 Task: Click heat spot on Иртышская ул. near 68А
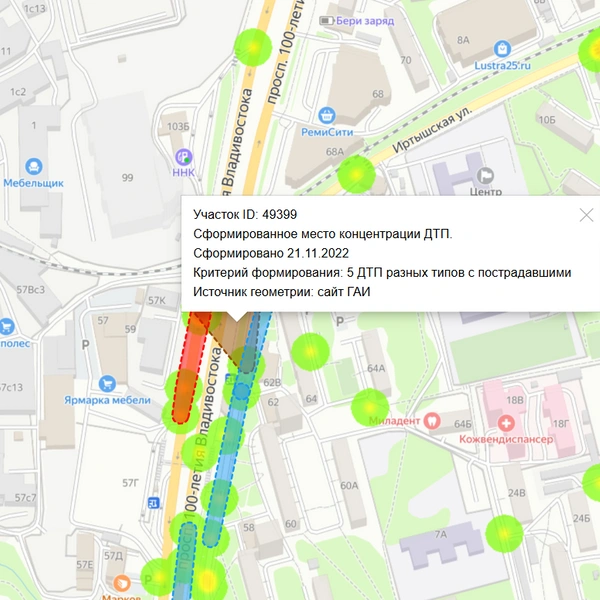[356, 174]
